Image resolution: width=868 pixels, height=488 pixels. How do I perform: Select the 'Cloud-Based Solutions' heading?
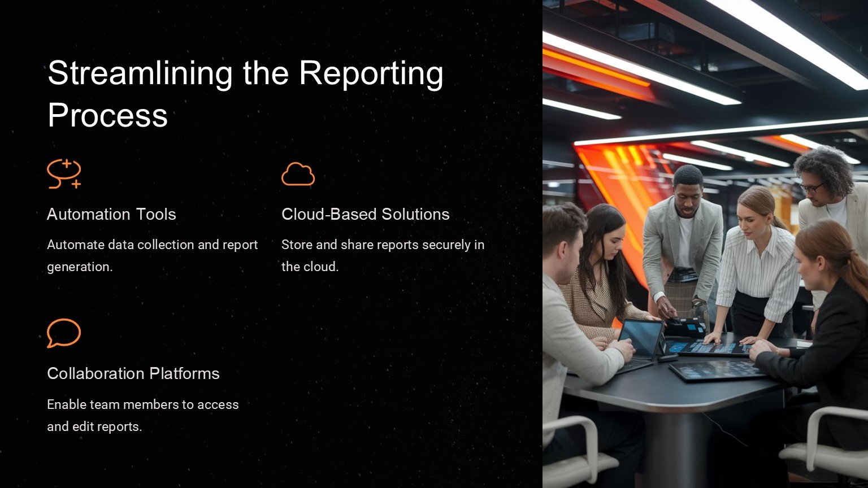(x=365, y=214)
